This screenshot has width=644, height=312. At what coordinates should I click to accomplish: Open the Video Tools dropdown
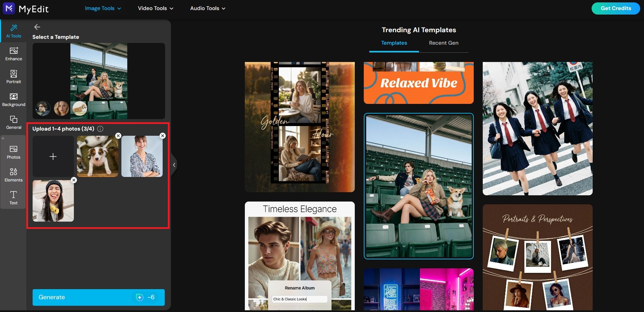pyautogui.click(x=155, y=8)
